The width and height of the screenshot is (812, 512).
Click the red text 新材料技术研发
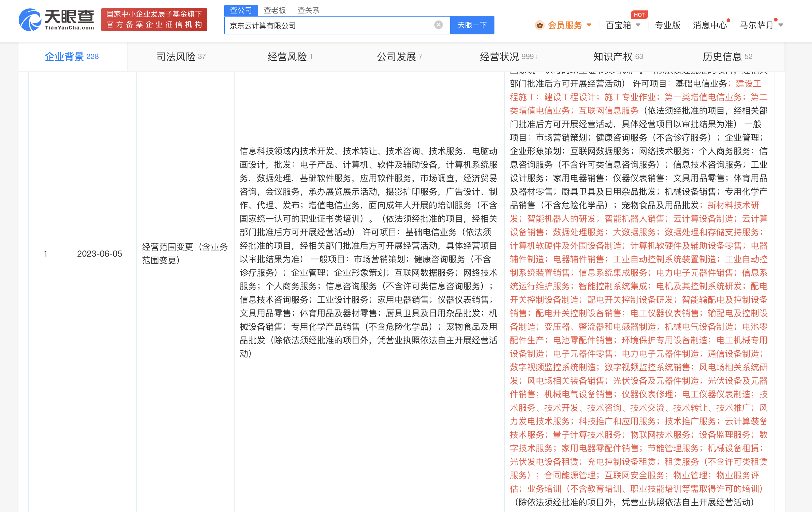pos(634,212)
